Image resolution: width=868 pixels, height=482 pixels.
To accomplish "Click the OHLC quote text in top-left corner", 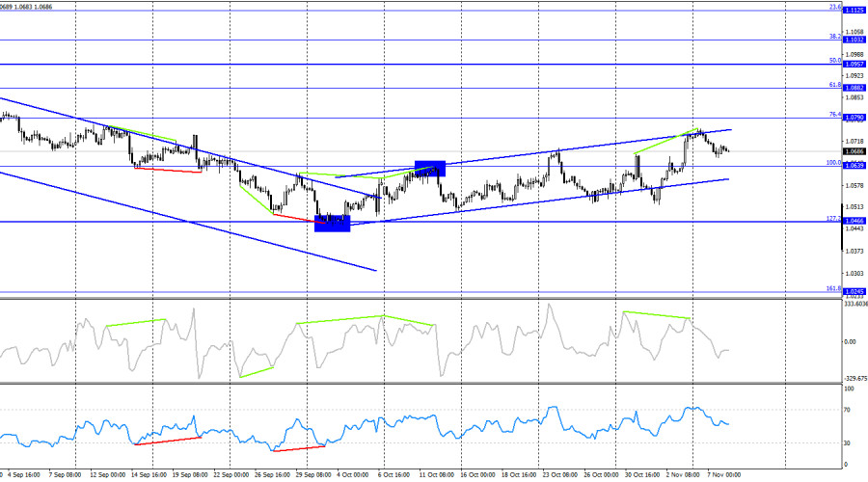I will [27, 5].
